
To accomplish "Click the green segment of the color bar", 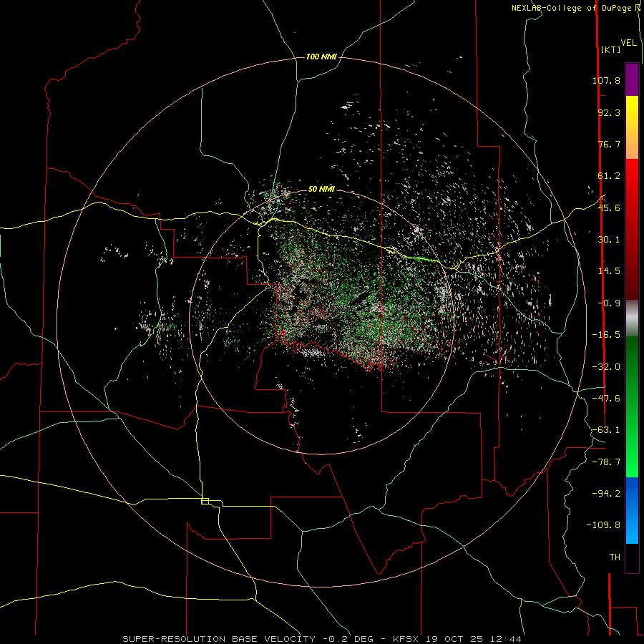I will (632, 406).
